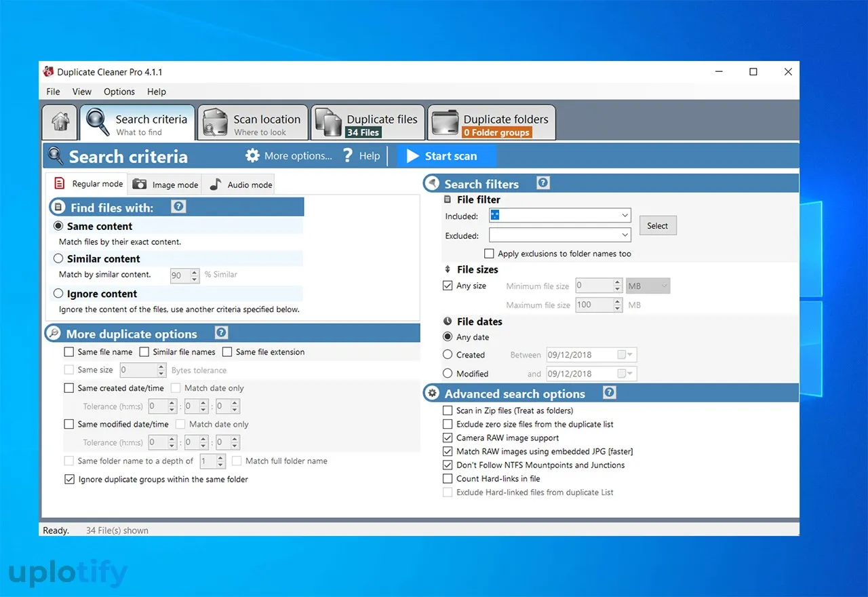Click the File filter small icon
The height and width of the screenshot is (597, 868).
448,199
